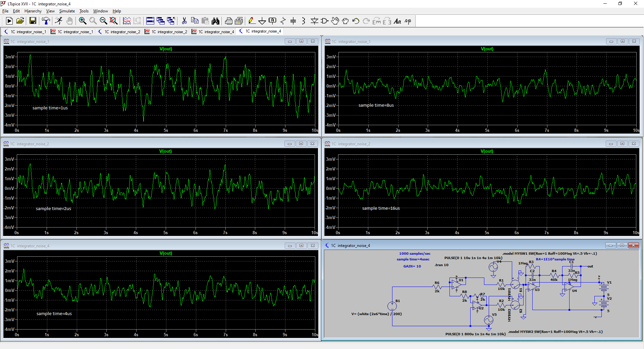Image resolution: width=644 pixels, height=349 pixels.
Task: Select the Draw Wire pencil tool
Action: coord(252,21)
